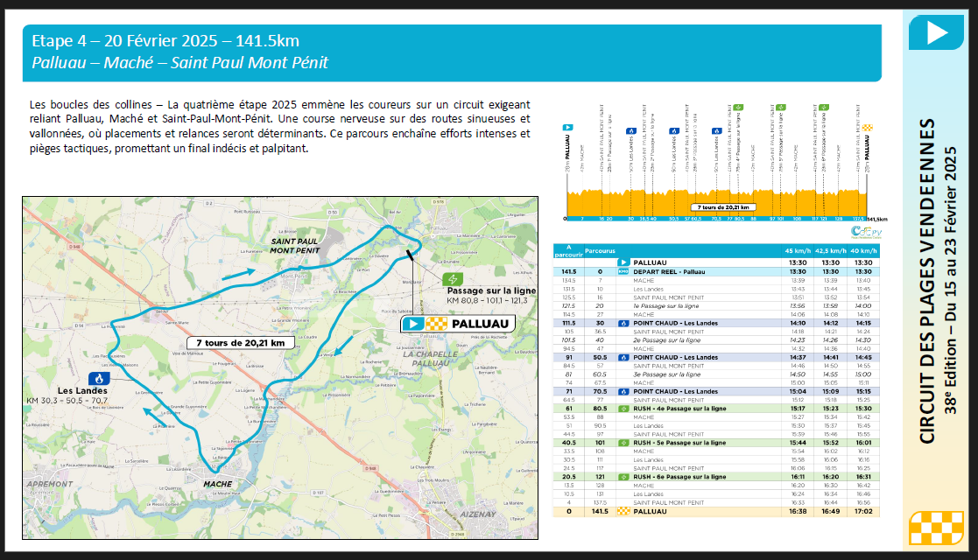Click the route map image
978x560 pixels.
click(280, 367)
